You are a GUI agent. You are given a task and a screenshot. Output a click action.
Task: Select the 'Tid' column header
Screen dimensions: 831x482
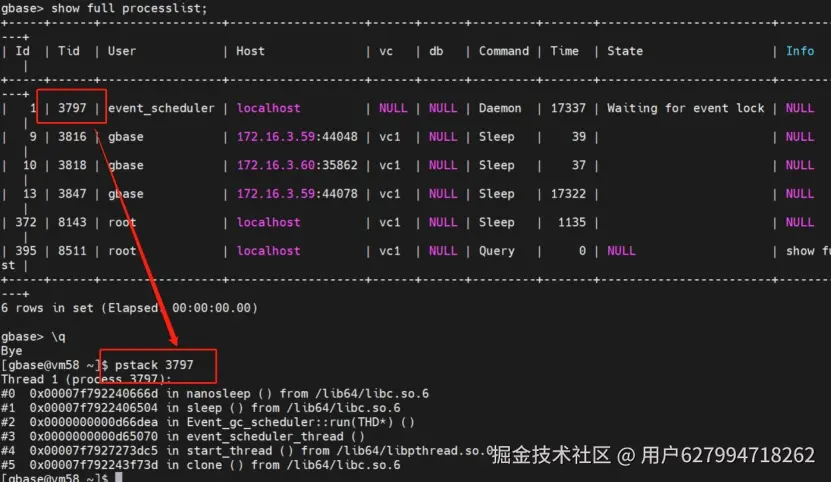tap(69, 51)
